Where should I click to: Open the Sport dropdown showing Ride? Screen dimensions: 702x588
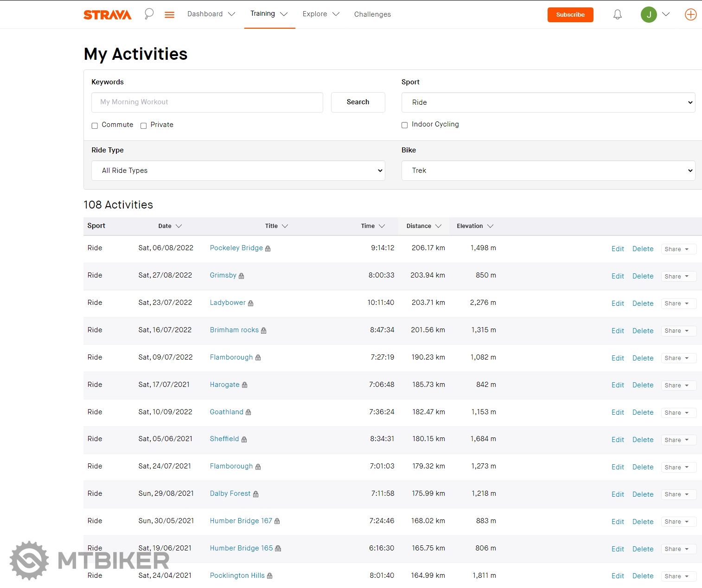pyautogui.click(x=548, y=102)
